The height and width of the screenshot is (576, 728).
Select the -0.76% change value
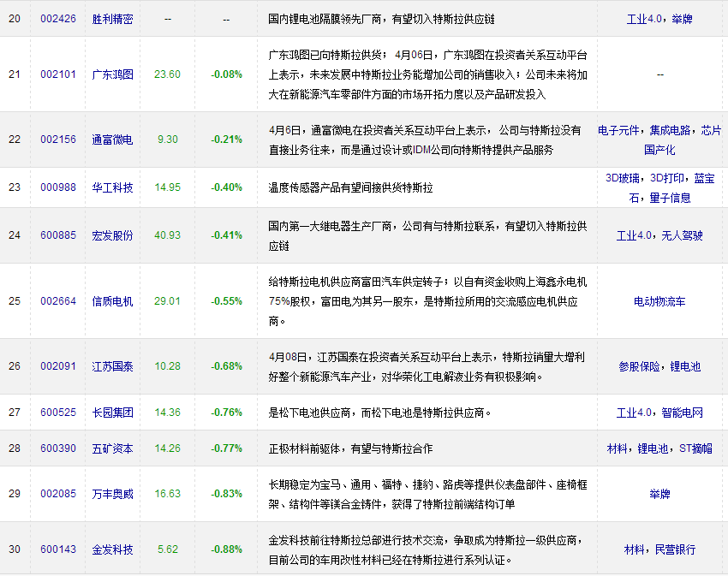[227, 413]
